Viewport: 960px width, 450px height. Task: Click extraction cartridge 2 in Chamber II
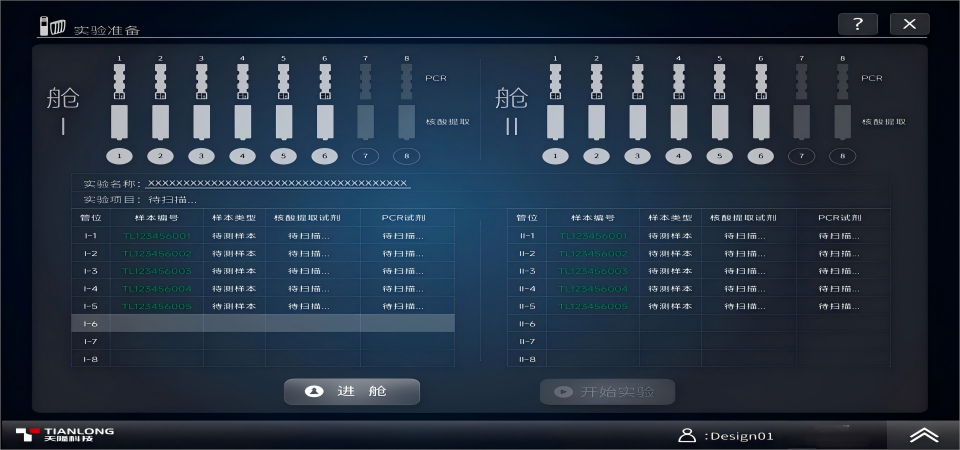(596, 122)
